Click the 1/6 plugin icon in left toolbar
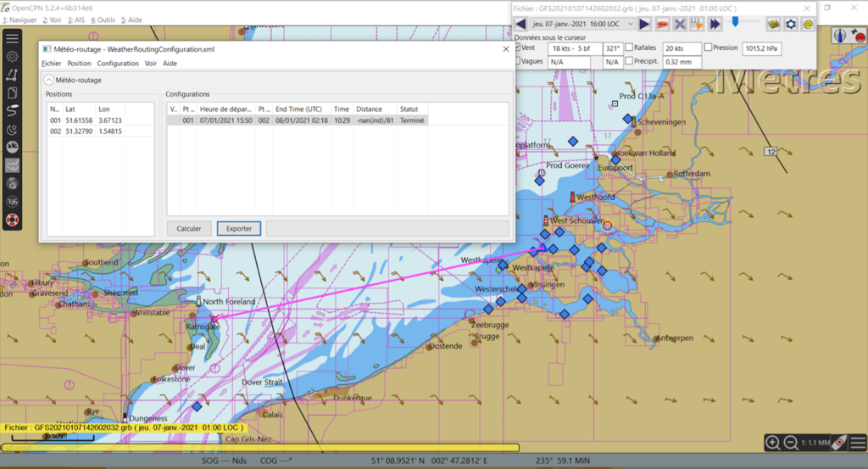868x469 pixels. click(x=12, y=202)
